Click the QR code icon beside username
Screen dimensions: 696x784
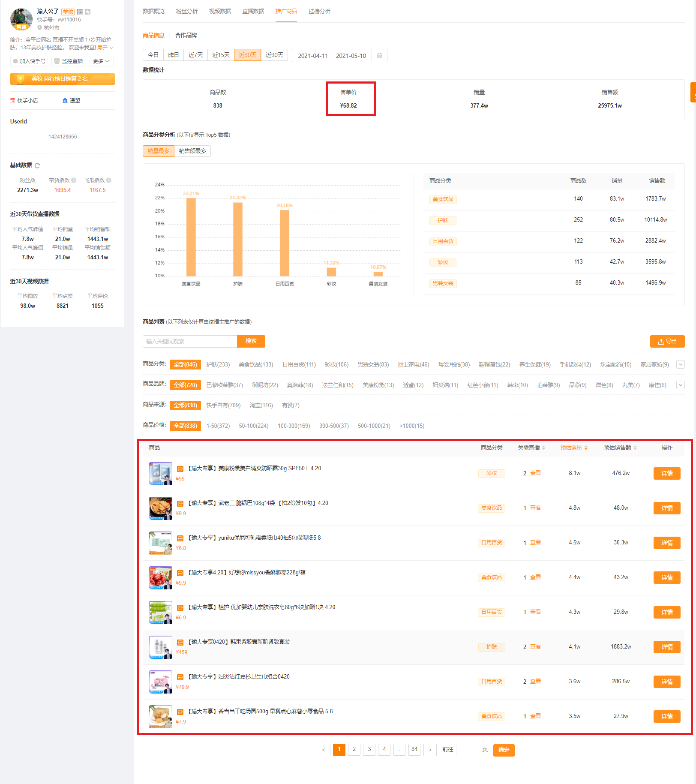point(80,12)
